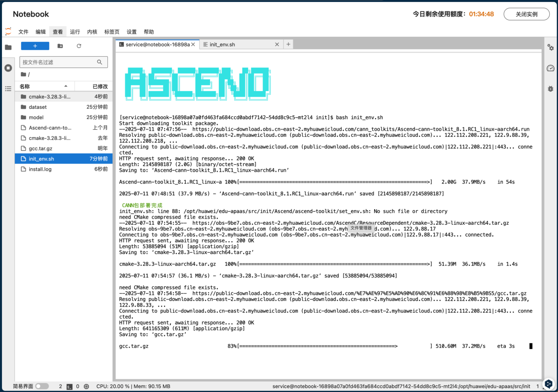Click the file icon beside gcc.tar.gz
Screen dimensions: 558x392
click(24, 148)
